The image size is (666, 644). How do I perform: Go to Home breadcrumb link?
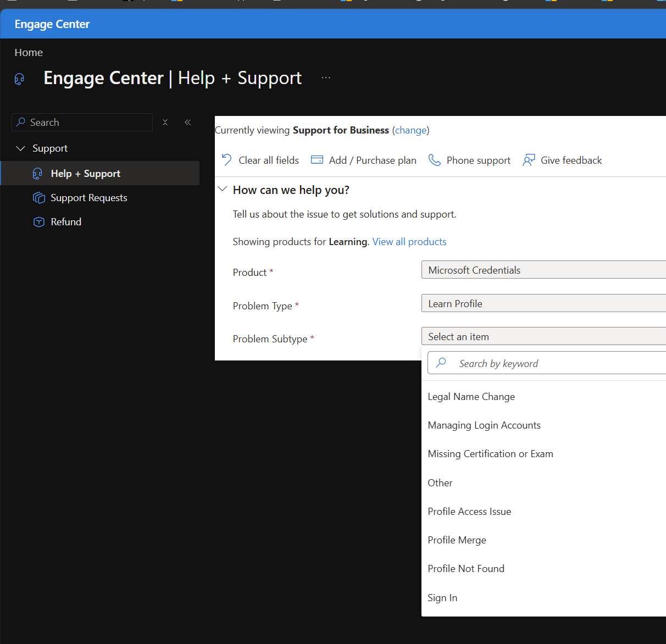click(29, 53)
